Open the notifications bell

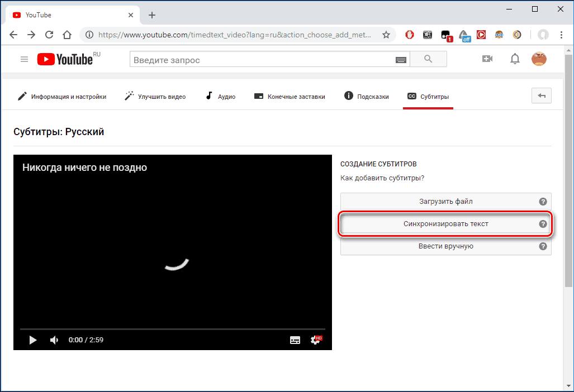[x=515, y=59]
